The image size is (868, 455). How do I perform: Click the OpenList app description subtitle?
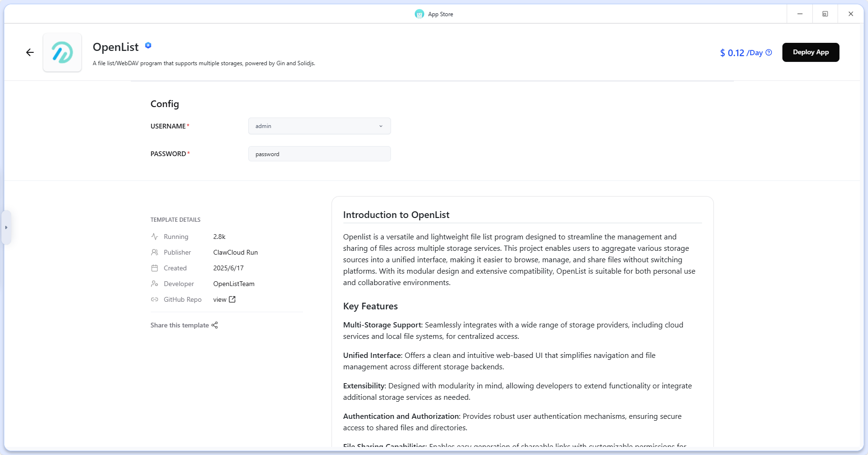(x=204, y=63)
